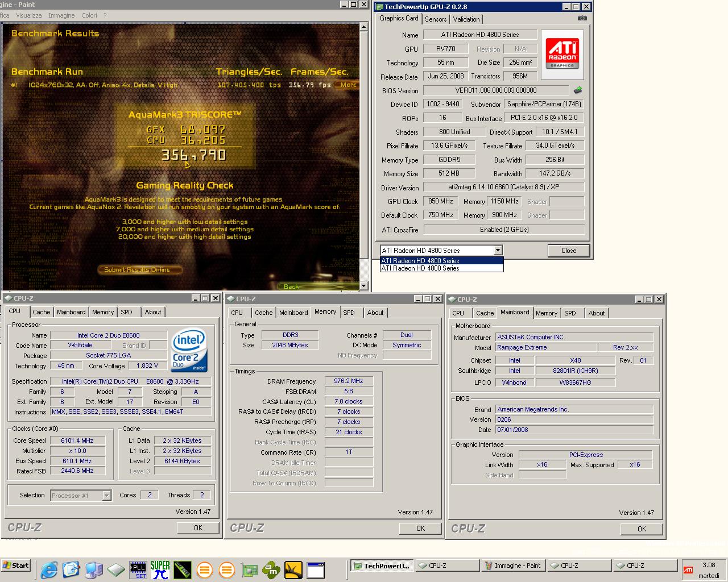This screenshot has width=728, height=582.
Task: Click the blank window quick launch icon
Action: tap(316, 569)
